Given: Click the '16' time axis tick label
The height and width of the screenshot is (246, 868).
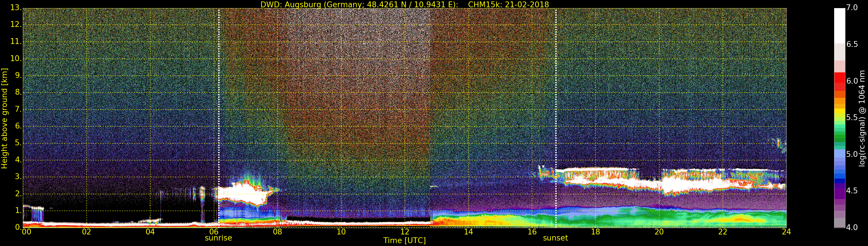Looking at the screenshot, I should point(532,232).
